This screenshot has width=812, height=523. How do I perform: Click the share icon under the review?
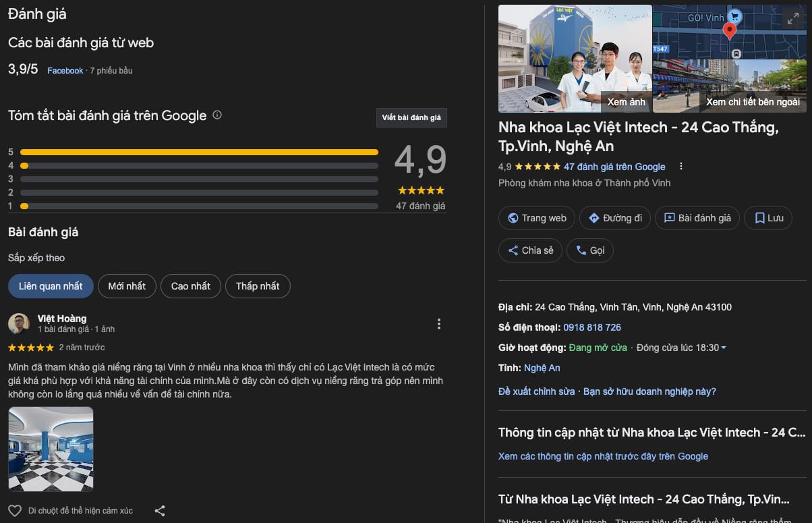pos(160,511)
